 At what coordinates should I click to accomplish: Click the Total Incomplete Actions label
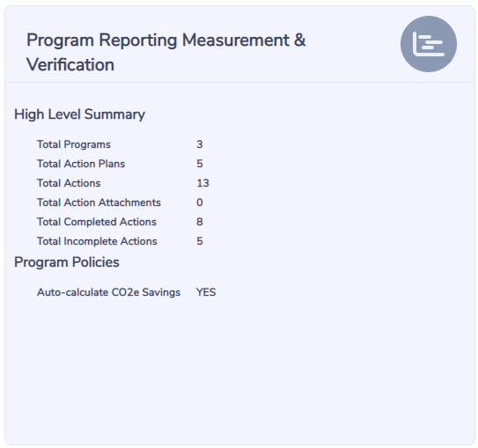click(97, 241)
